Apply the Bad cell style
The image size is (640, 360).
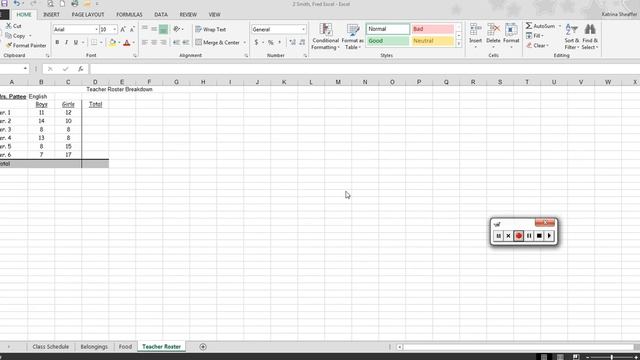tap(432, 29)
